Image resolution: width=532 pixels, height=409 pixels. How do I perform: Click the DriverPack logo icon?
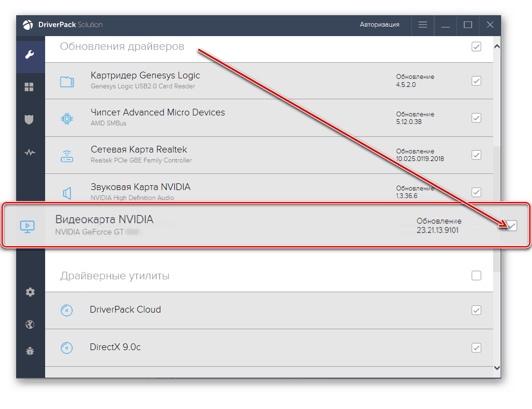pyautogui.click(x=28, y=25)
